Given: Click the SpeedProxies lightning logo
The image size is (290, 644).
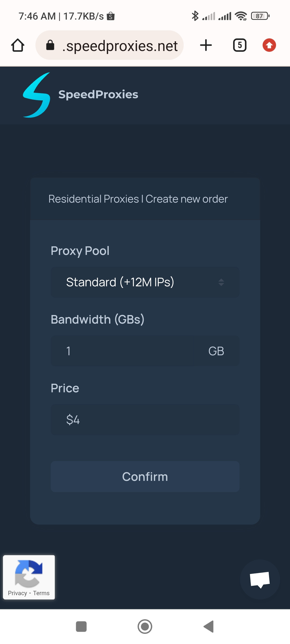Looking at the screenshot, I should click(37, 95).
